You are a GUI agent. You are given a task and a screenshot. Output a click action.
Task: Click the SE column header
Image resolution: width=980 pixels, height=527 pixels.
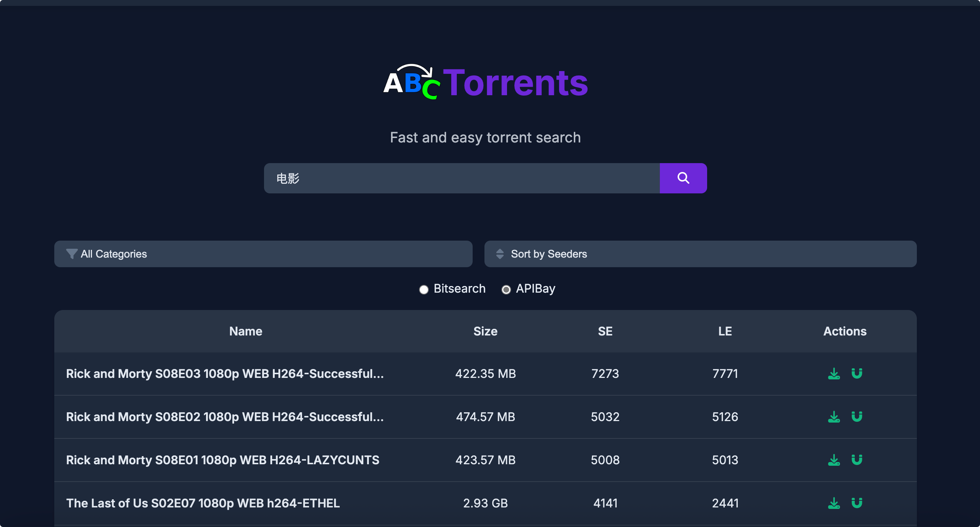pyautogui.click(x=605, y=331)
